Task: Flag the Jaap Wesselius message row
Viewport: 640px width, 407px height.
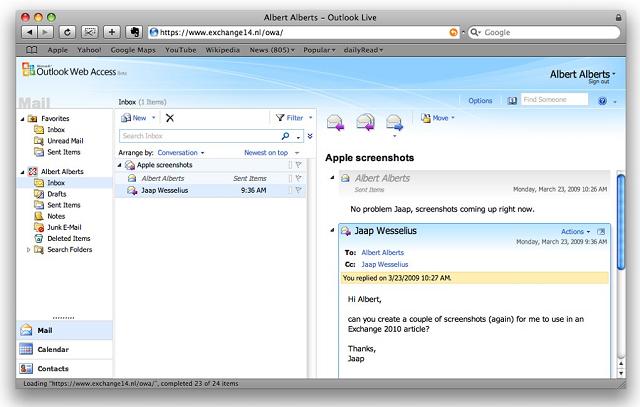Action: (299, 190)
